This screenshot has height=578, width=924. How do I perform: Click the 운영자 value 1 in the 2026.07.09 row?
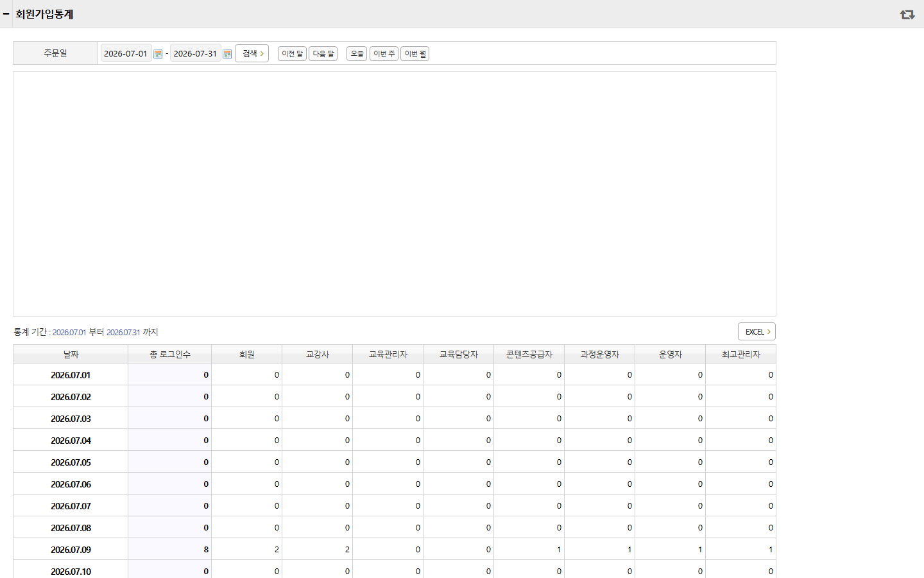[700, 550]
